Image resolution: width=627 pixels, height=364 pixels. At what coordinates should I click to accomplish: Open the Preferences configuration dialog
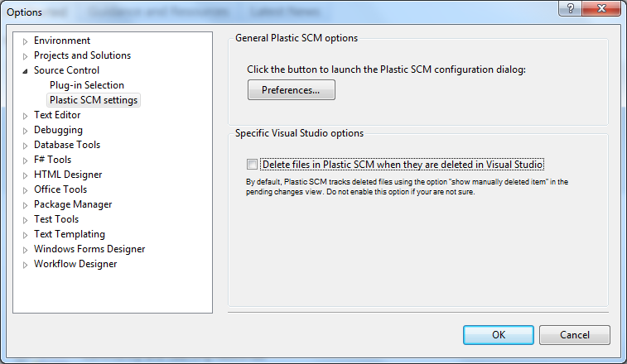tap(291, 90)
